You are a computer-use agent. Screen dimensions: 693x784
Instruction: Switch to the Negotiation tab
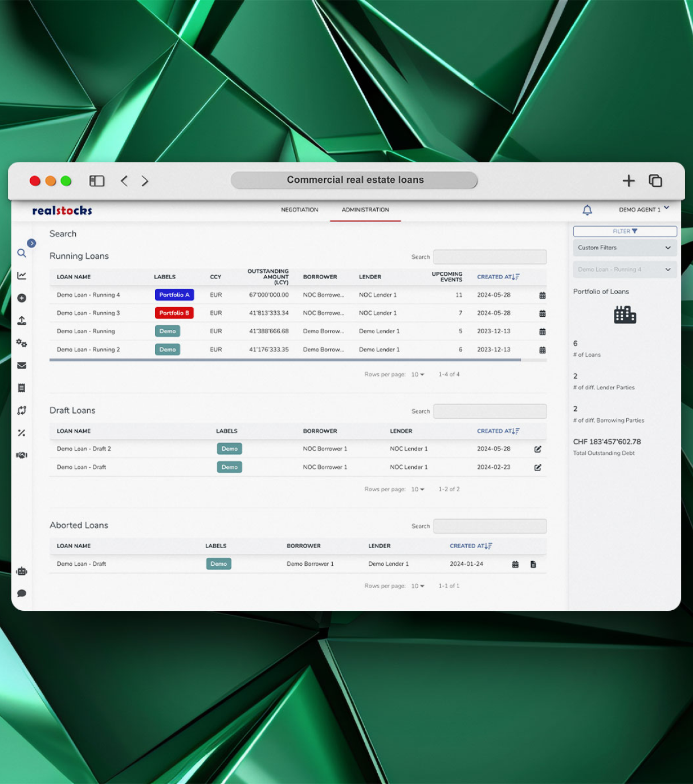coord(299,210)
